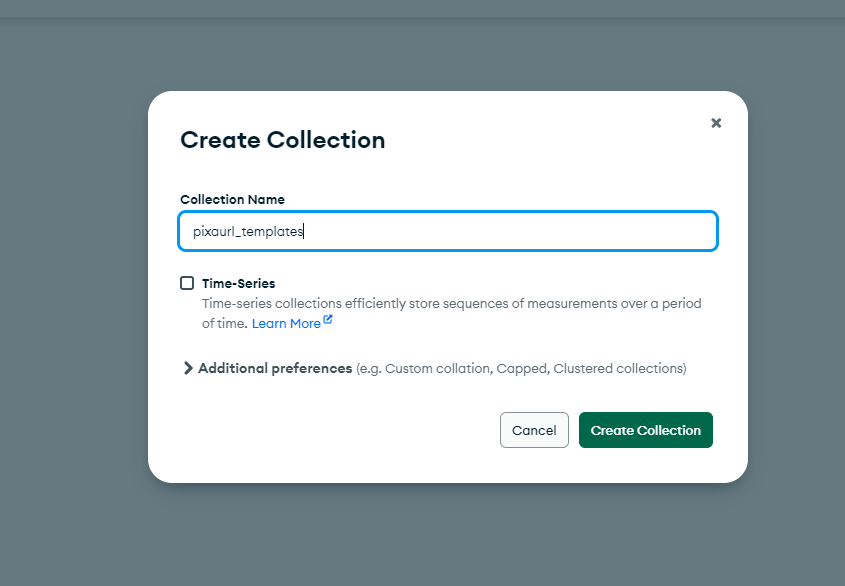This screenshot has width=845, height=586.
Task: Click the Time-Series label text
Action: pyautogui.click(x=238, y=283)
